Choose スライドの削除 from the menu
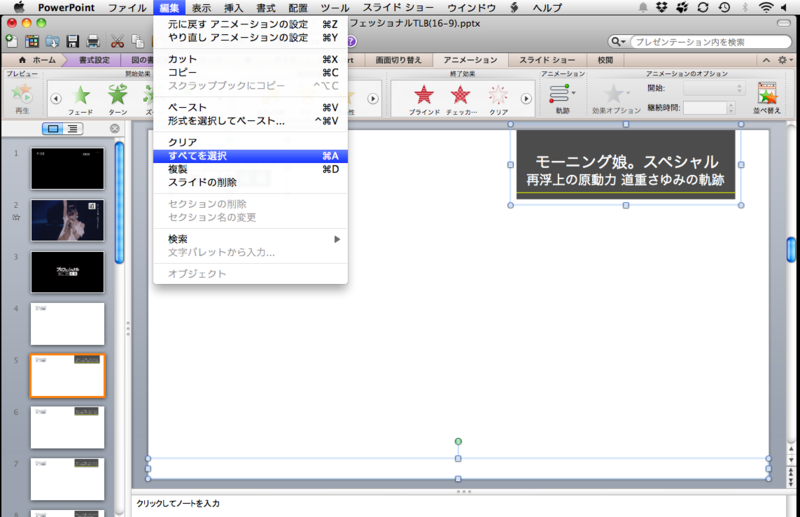 (251, 182)
